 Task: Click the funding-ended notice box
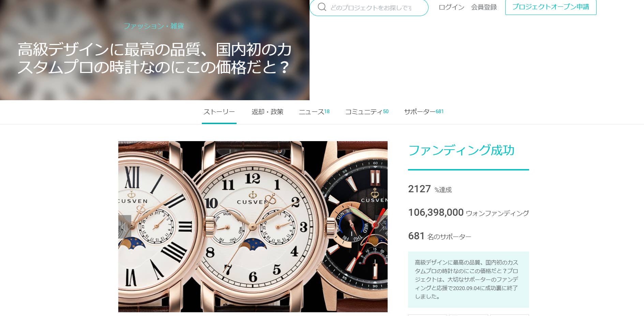click(468, 280)
